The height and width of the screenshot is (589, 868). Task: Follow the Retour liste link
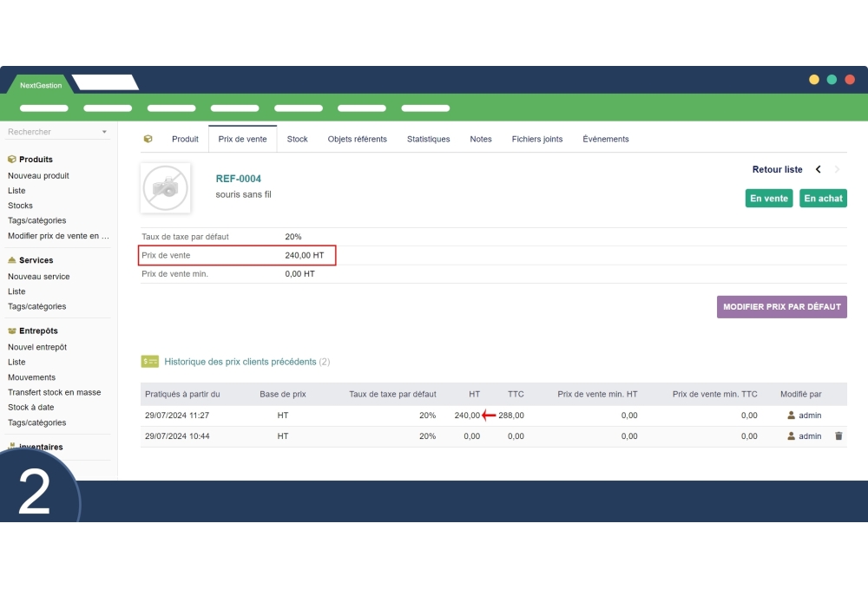pos(777,170)
